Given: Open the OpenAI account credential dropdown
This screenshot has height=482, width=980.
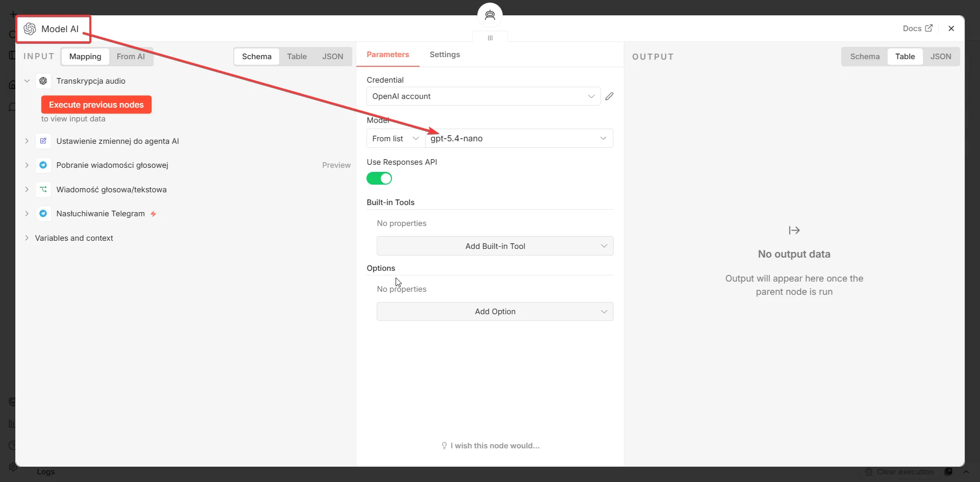Looking at the screenshot, I should tap(483, 96).
